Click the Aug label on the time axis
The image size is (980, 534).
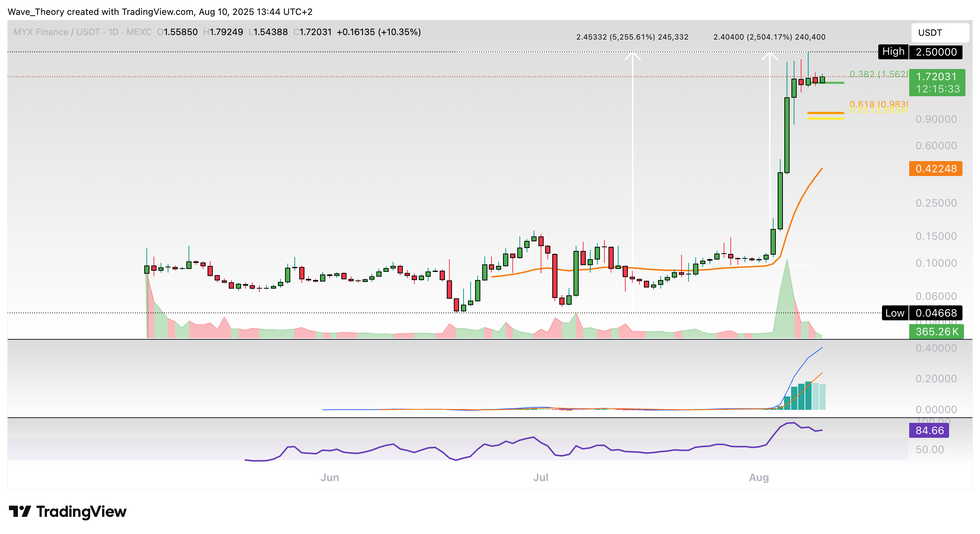tap(759, 477)
